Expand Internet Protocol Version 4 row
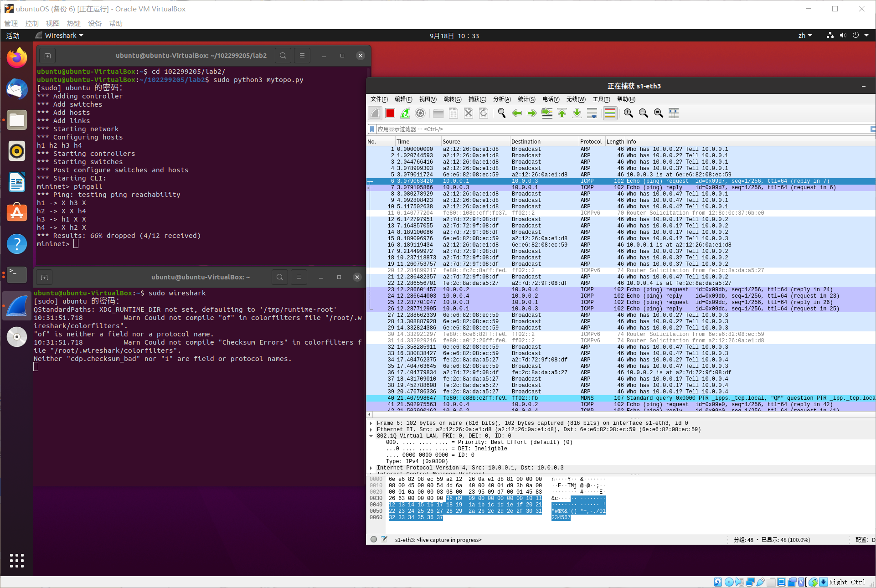The height and width of the screenshot is (588, 876). pos(371,468)
